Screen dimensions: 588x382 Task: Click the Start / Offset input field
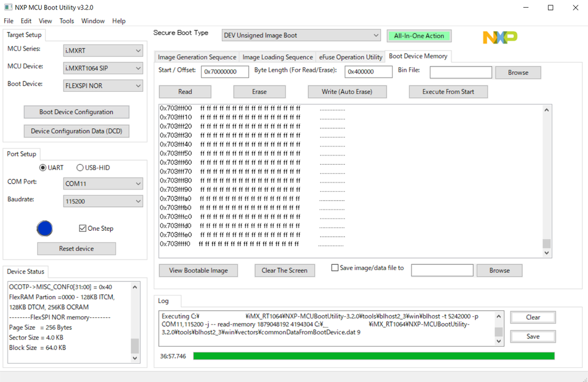225,72
